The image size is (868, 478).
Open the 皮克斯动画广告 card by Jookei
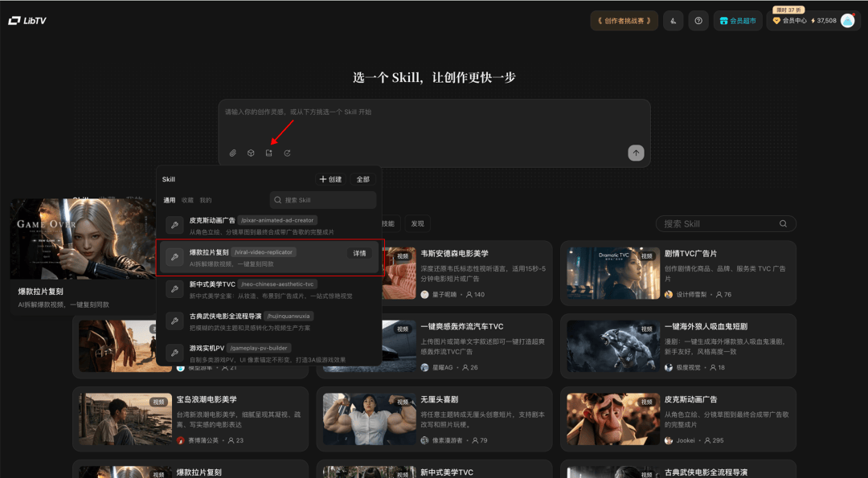(x=678, y=419)
